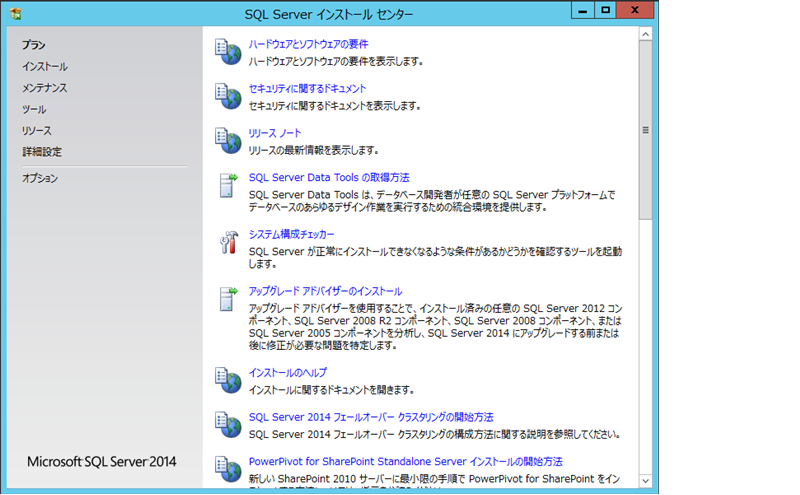Screen dimensions: 800x495
Task: Click the scroll down arrow of the scrollbar
Action: (645, 481)
